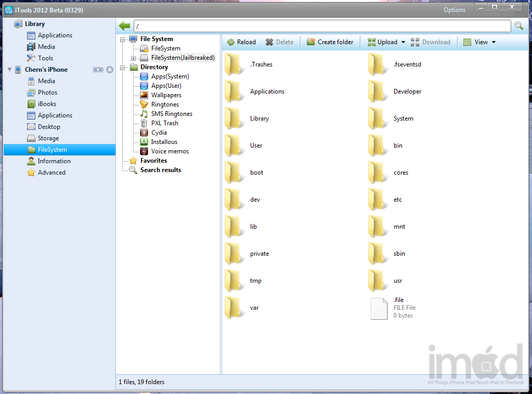Click the Reload toolbar button
Screen dimensions: 532x394
[x=242, y=42]
